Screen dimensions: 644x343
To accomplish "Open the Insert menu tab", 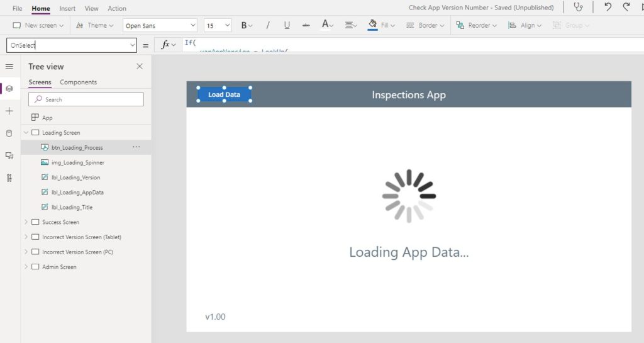I will [67, 8].
